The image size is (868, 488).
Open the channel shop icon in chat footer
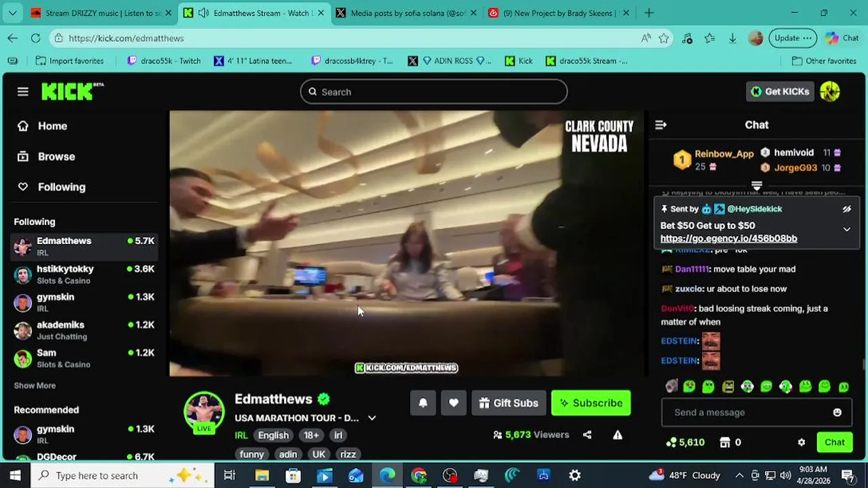(x=725, y=442)
